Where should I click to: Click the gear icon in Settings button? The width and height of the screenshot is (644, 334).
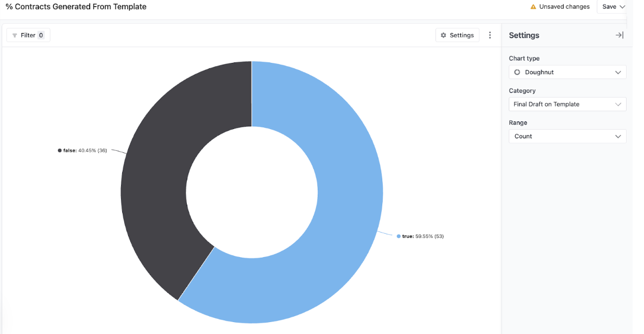pos(444,35)
